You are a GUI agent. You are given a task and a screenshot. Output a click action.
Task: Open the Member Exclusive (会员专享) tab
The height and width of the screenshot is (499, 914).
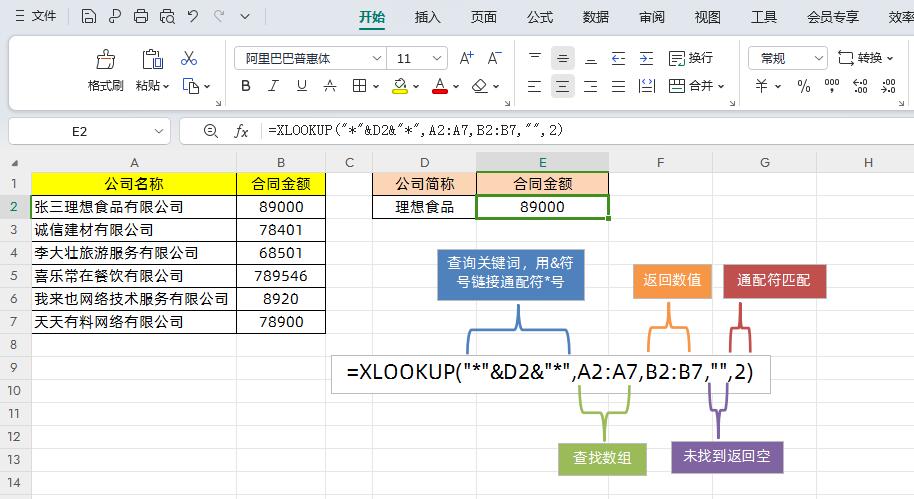832,17
